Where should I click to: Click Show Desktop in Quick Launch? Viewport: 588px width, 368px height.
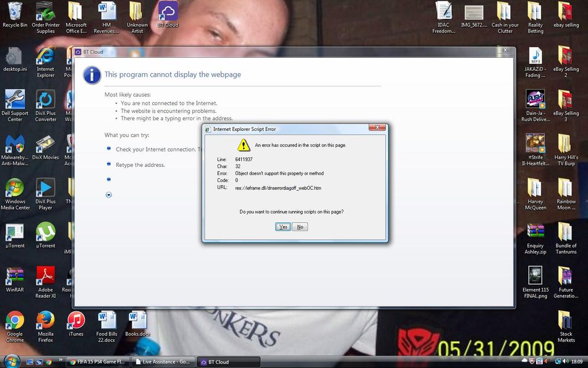[x=30, y=362]
